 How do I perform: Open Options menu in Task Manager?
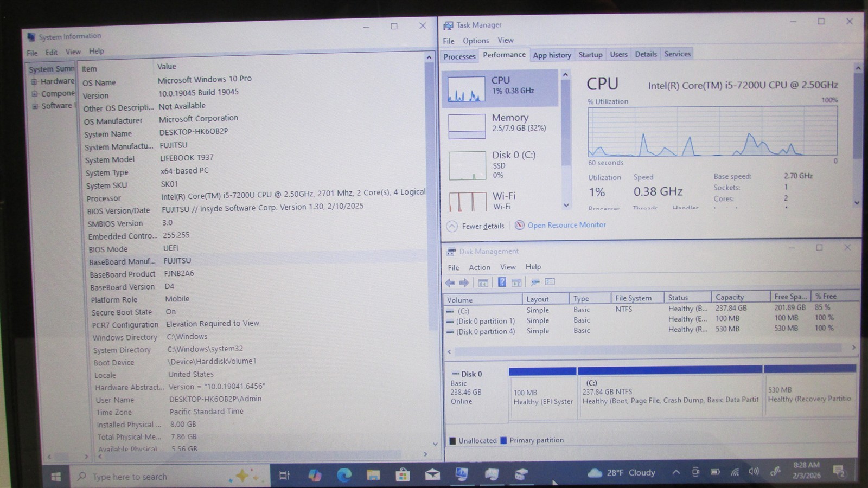(476, 41)
